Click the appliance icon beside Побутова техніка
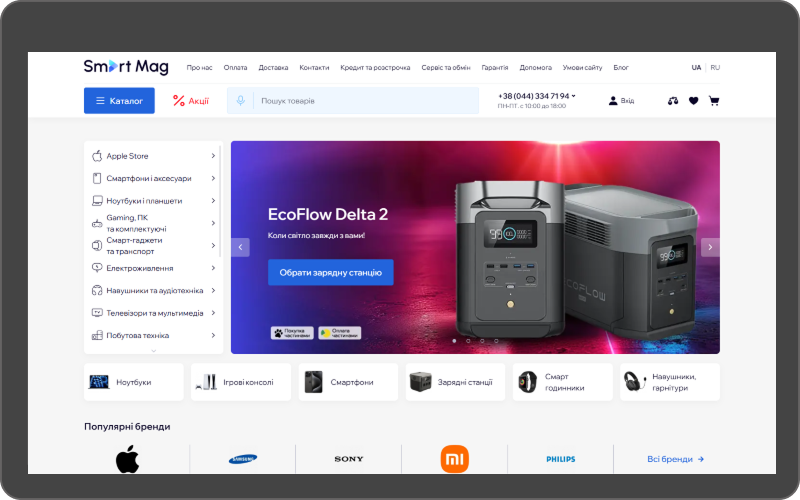Viewport: 800px width, 500px height. 97,335
